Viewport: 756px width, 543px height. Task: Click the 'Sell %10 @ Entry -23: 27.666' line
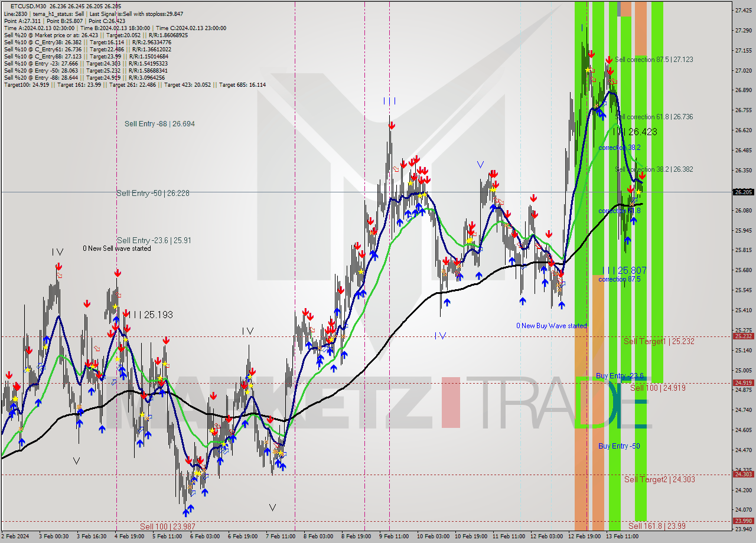point(87,63)
